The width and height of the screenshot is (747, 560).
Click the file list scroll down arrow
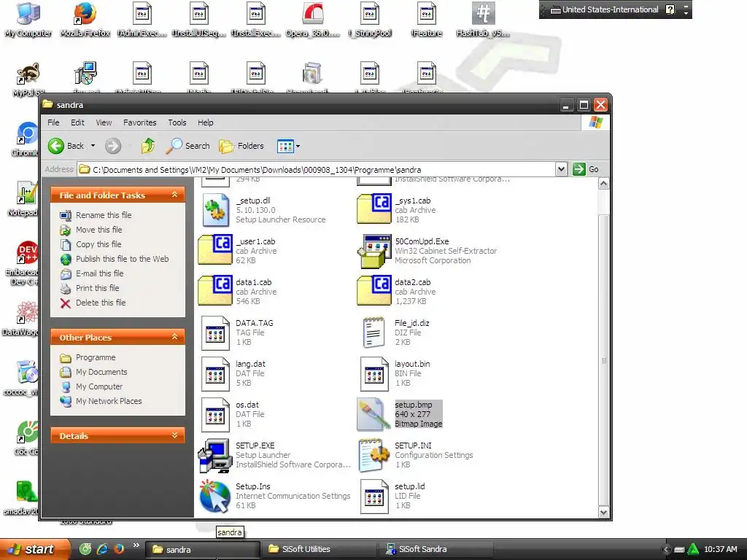pyautogui.click(x=603, y=513)
